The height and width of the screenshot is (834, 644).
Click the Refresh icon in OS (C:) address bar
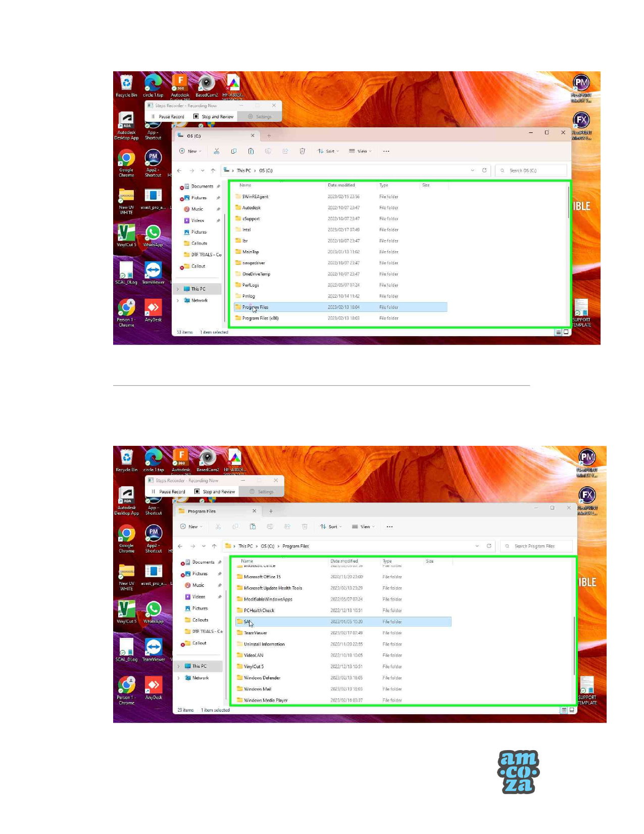(484, 170)
